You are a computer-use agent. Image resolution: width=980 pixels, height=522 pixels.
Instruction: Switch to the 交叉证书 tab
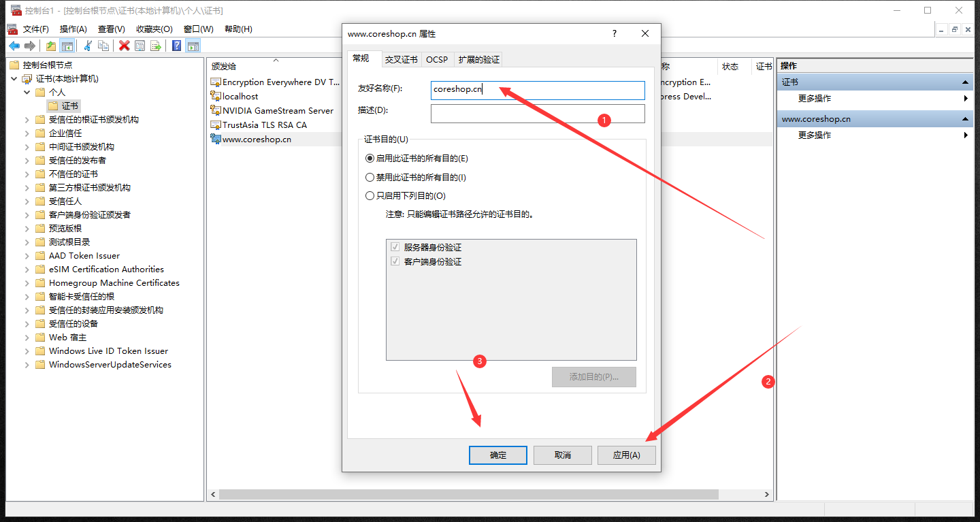click(401, 60)
